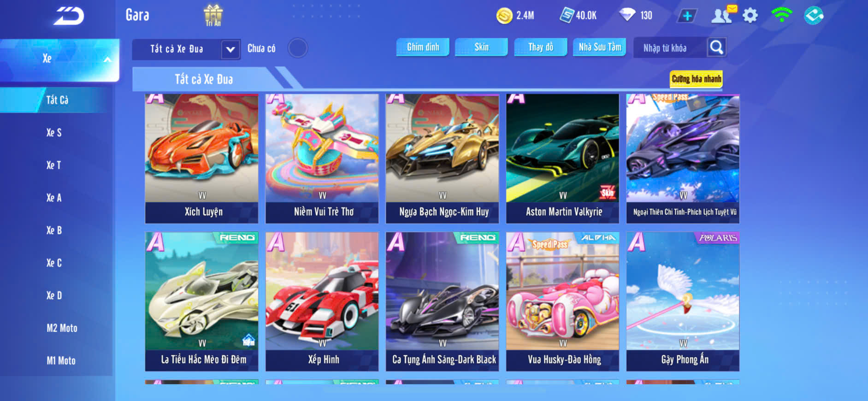The image size is (868, 401).
Task: Click the Cường hóa nhanh button
Action: 696,79
